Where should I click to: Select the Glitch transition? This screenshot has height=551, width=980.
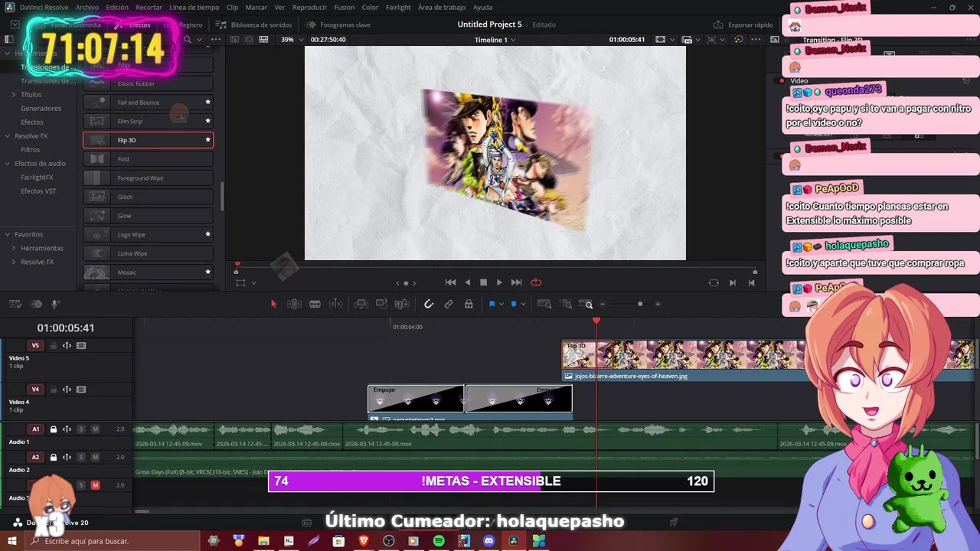click(148, 197)
